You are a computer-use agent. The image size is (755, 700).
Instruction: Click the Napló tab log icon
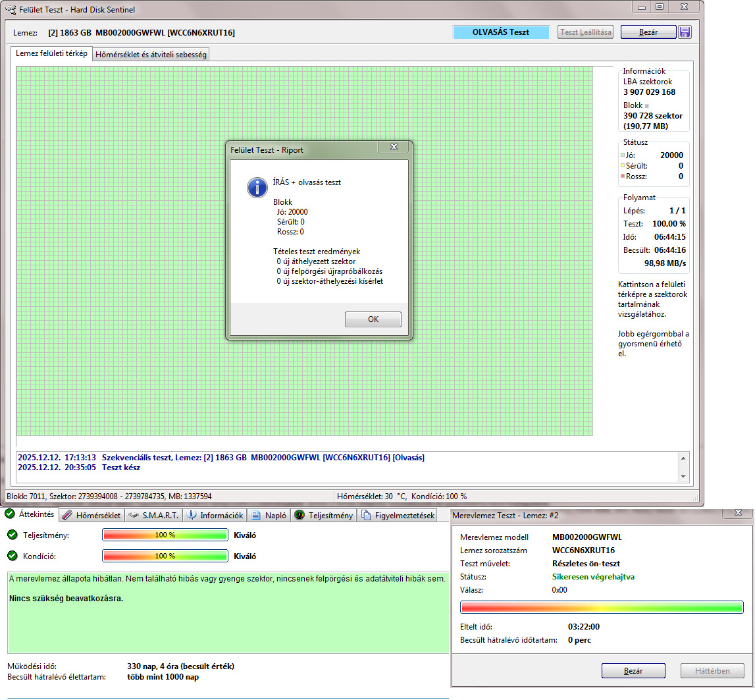tap(256, 516)
